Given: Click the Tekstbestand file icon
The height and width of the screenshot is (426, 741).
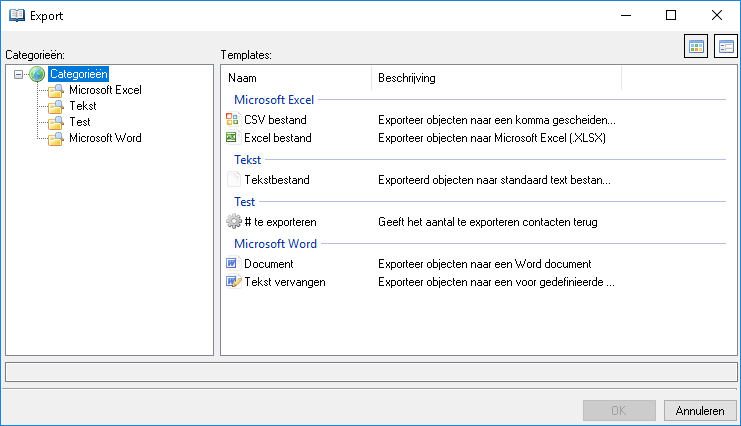Looking at the screenshot, I should click(233, 180).
